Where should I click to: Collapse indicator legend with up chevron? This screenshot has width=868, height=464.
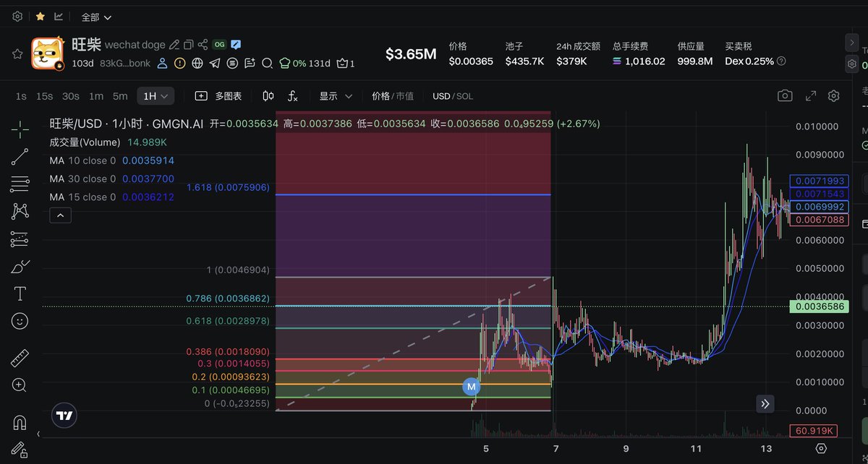[x=61, y=215]
